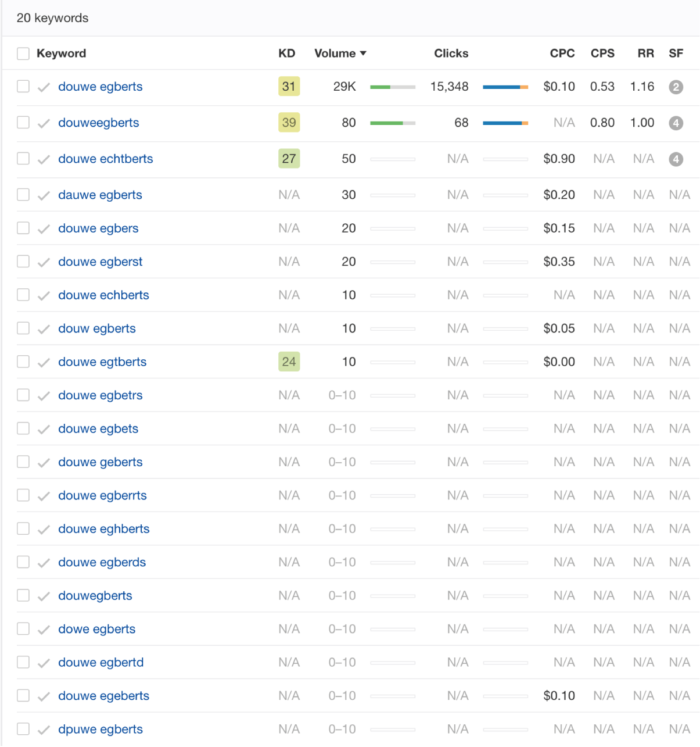Click the checkmark icon beside dpuwe egberts
The height and width of the screenshot is (747, 700).
click(44, 731)
